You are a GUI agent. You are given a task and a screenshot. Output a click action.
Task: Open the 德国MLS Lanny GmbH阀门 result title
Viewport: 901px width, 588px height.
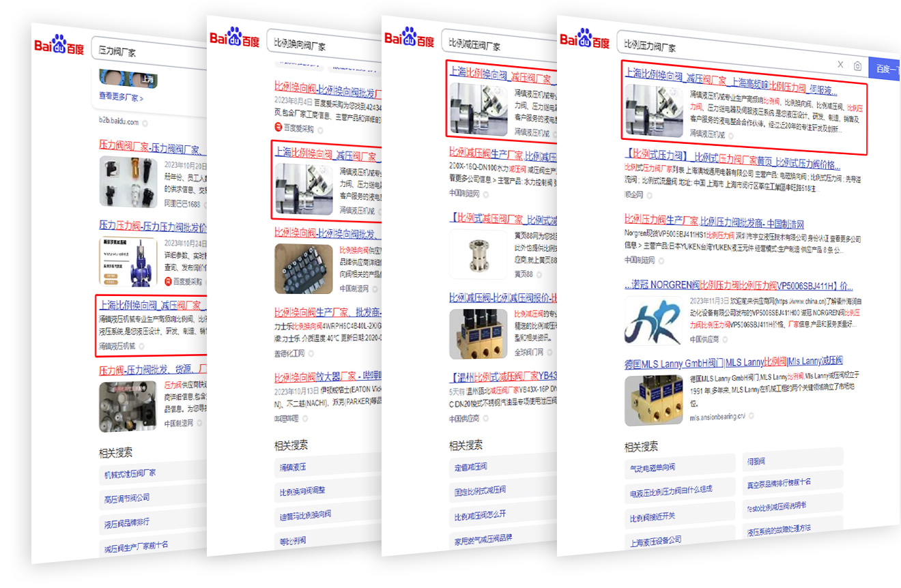point(734,362)
